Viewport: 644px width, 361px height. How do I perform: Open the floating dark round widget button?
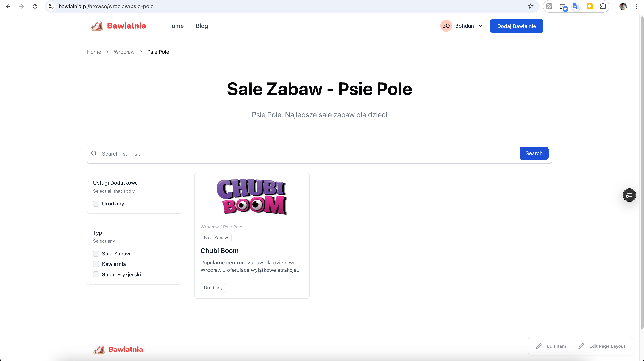629,195
